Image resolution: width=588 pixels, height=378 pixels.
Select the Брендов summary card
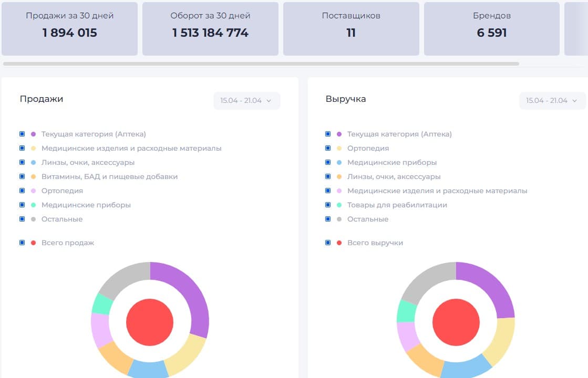click(x=492, y=29)
